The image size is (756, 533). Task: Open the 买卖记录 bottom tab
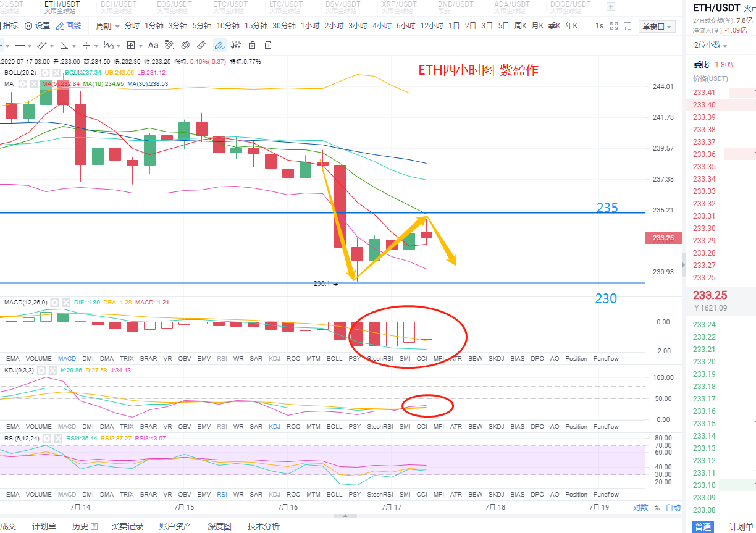pos(127,526)
